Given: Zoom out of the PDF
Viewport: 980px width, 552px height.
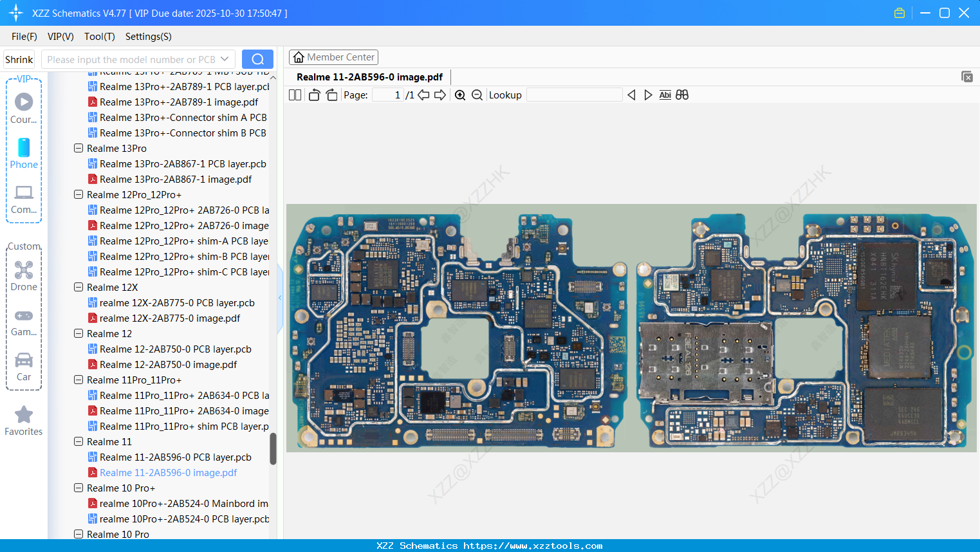Looking at the screenshot, I should pos(477,95).
